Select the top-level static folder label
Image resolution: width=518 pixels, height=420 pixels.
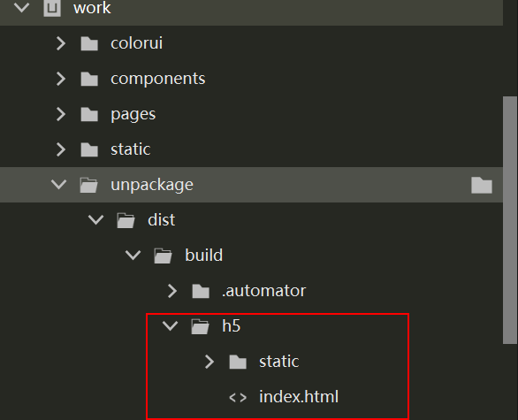tap(131, 149)
